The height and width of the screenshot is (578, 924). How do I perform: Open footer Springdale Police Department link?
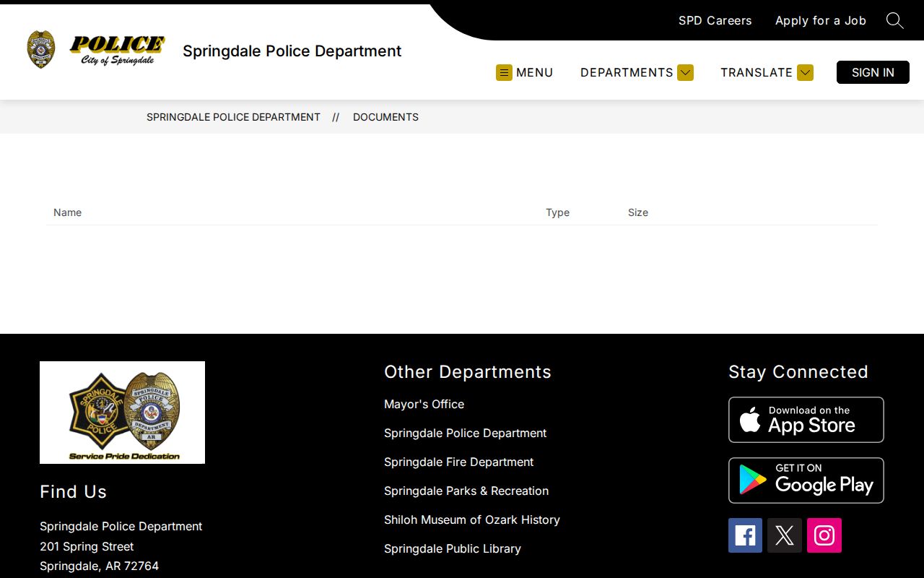pos(465,433)
